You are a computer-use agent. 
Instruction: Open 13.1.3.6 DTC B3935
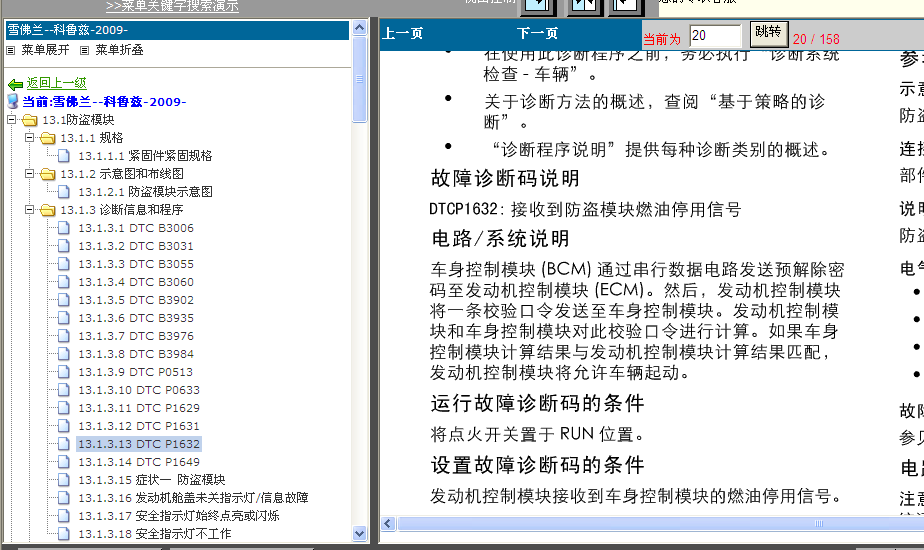(136, 318)
